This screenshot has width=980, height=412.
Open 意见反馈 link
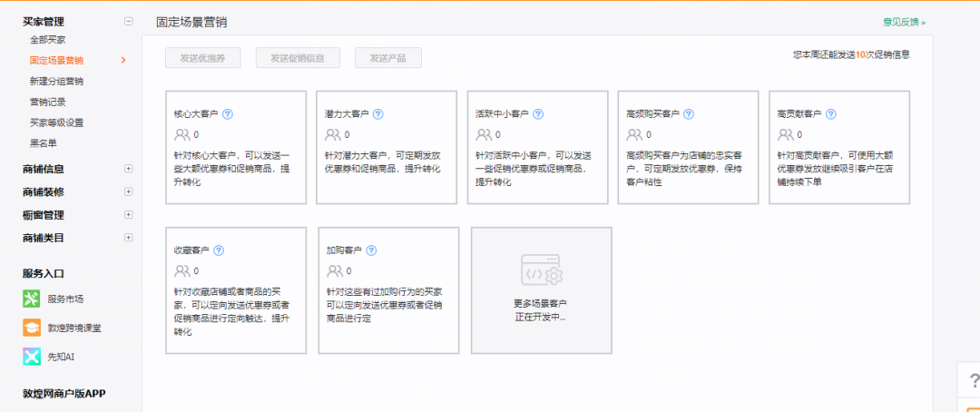point(904,23)
